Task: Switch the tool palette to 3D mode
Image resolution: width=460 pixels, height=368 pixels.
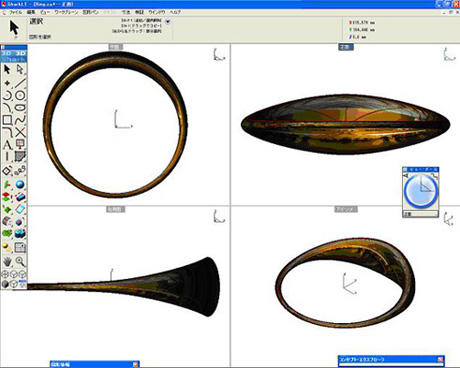Action: click(x=20, y=53)
